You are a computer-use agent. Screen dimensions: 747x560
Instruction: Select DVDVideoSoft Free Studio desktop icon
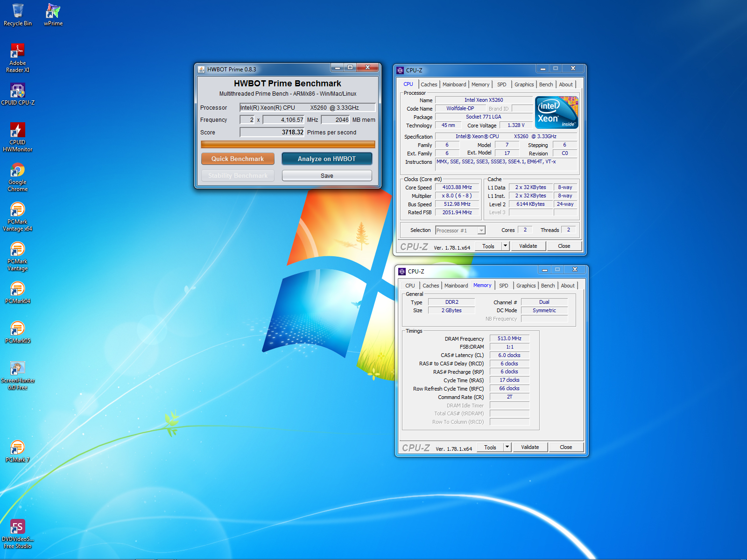[18, 534]
